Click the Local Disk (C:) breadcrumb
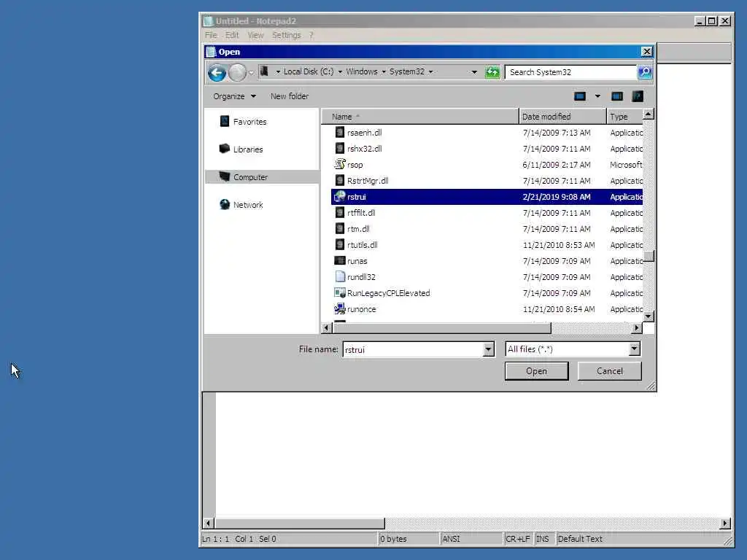 point(309,71)
